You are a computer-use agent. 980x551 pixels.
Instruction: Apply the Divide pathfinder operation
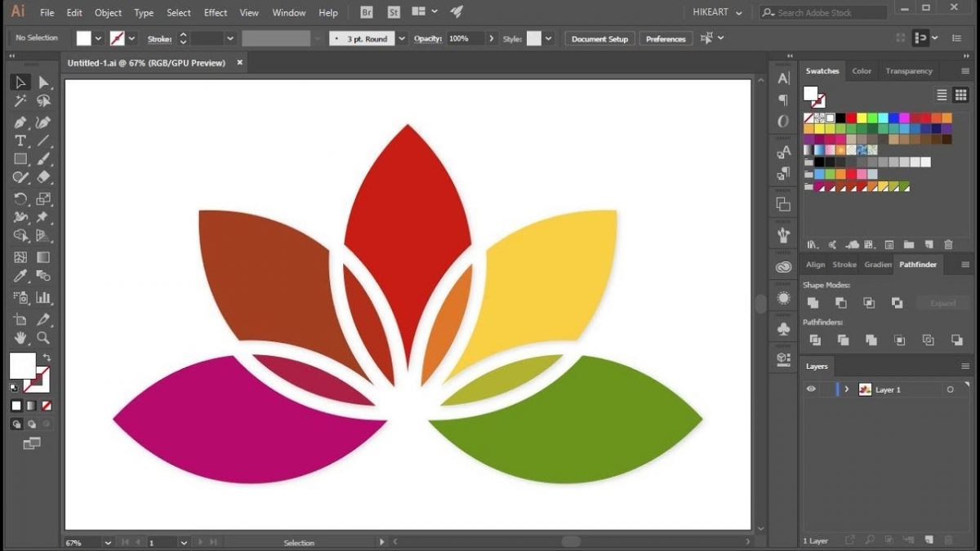coord(813,340)
